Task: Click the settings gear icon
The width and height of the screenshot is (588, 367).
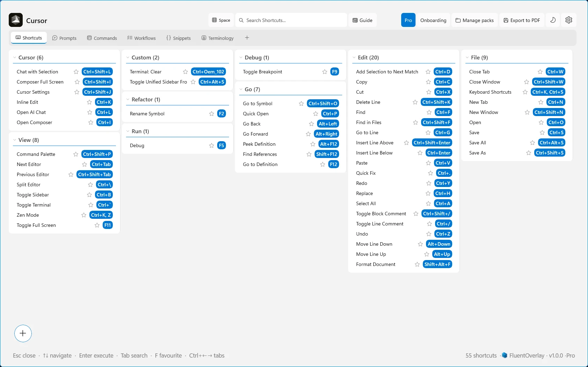Action: pos(569,20)
